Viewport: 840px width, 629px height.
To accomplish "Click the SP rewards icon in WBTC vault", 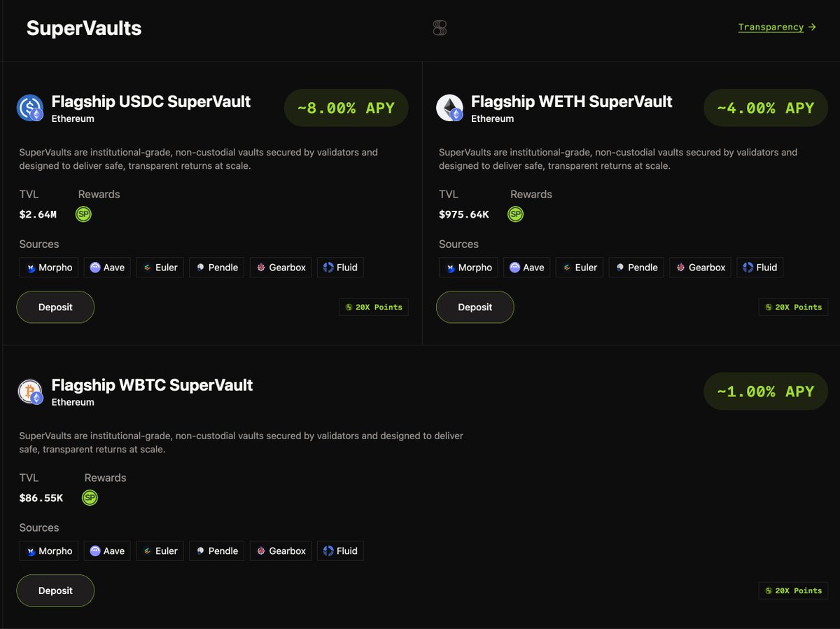I will point(90,498).
